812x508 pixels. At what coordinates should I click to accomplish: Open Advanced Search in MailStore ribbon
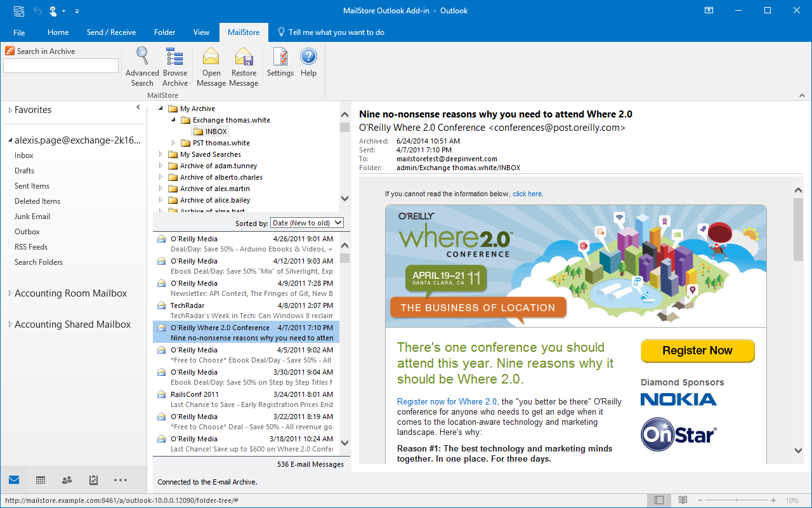tap(142, 67)
